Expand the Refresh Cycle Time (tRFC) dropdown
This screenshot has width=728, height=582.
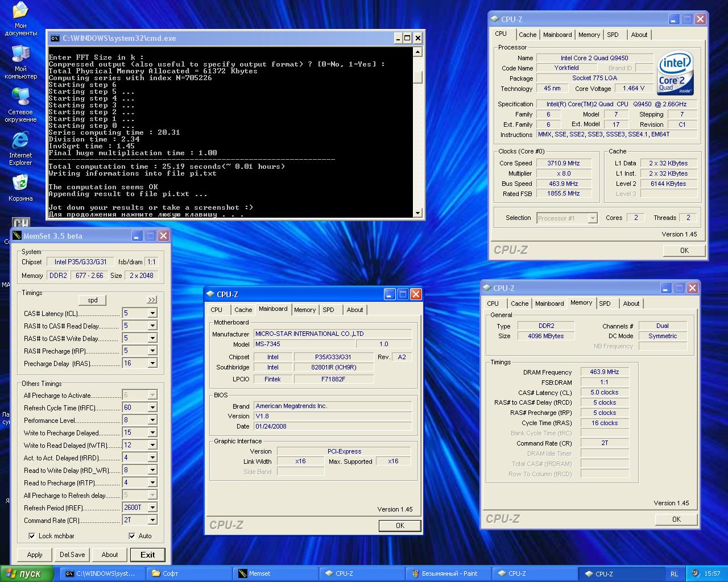[152, 408]
